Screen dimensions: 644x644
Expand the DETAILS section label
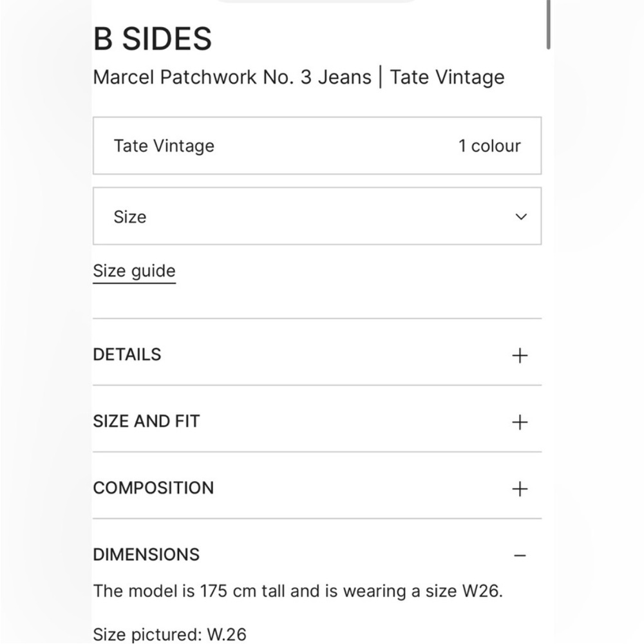coord(127,355)
